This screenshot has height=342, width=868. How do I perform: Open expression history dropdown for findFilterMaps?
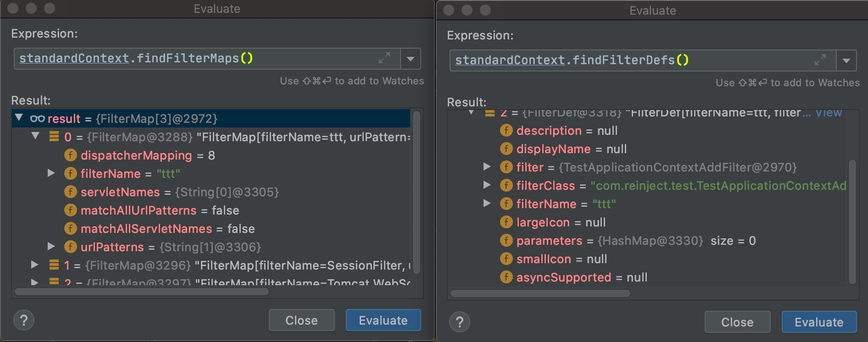pos(411,59)
